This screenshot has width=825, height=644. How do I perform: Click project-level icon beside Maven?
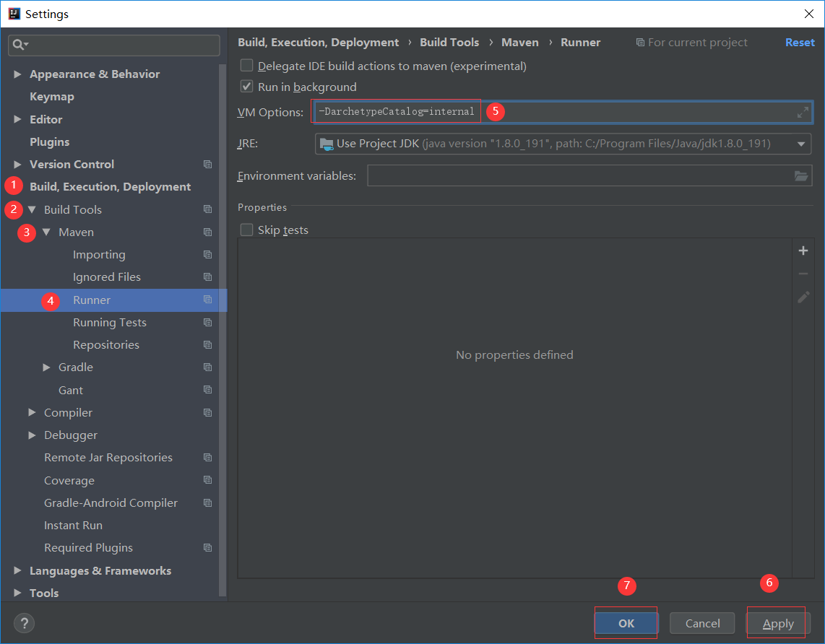[x=208, y=232]
